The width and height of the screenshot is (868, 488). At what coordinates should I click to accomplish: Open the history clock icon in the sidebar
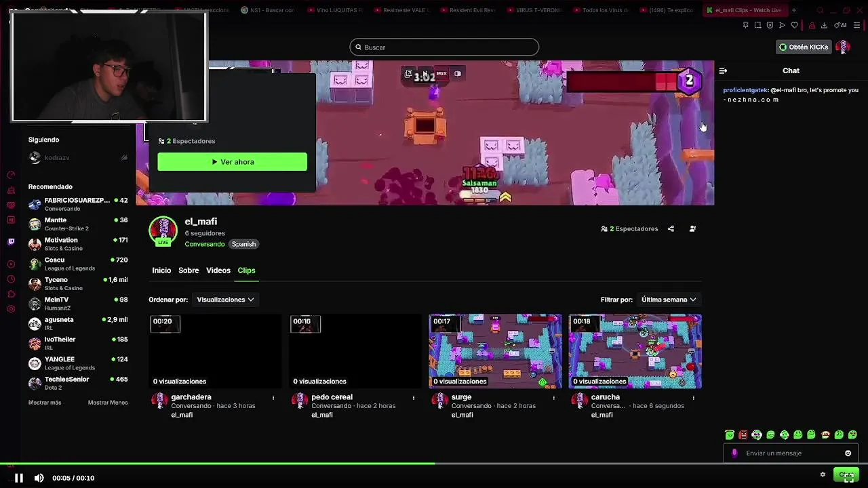coord(11,279)
